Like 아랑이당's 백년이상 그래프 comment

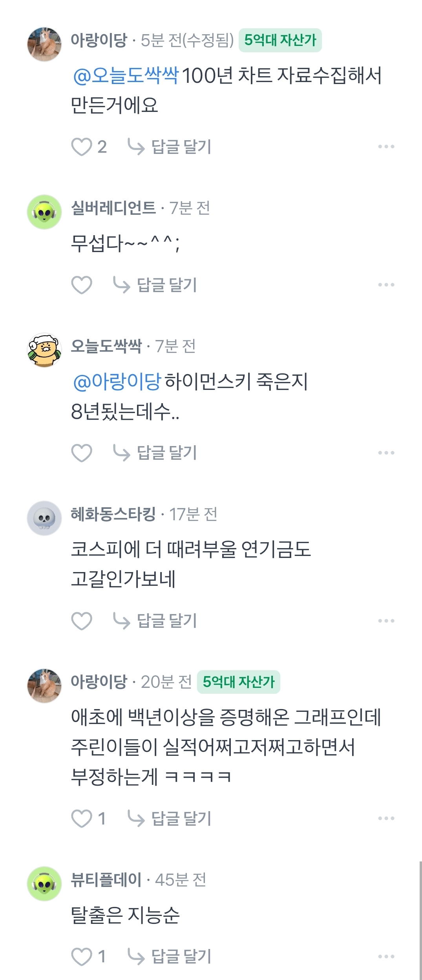pyautogui.click(x=81, y=819)
